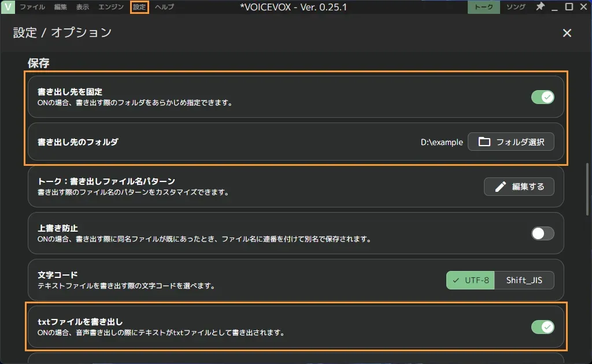Click the フォルダ選択 button
592x364 pixels.
click(511, 142)
